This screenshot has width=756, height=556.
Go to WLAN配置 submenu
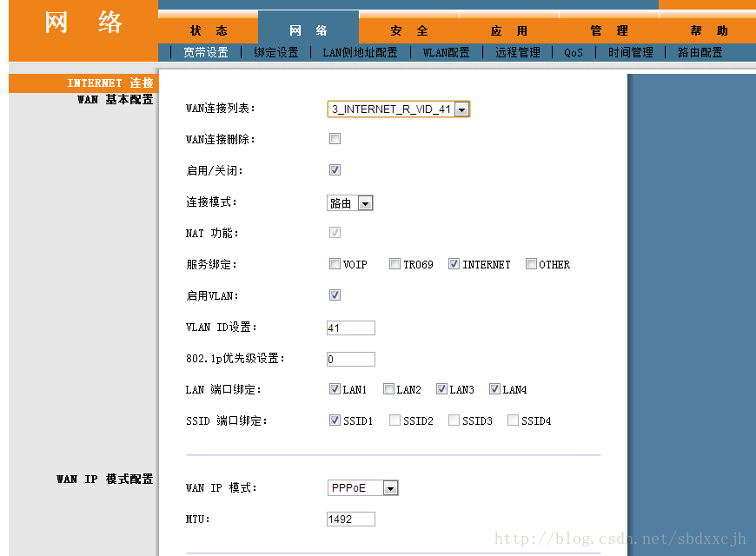pos(446,52)
